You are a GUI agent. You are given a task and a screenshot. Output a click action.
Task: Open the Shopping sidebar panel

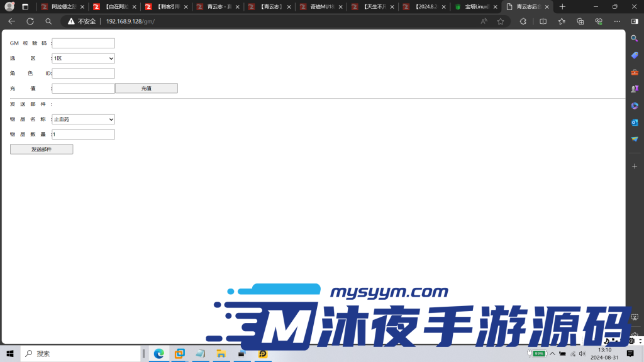[x=634, y=54]
